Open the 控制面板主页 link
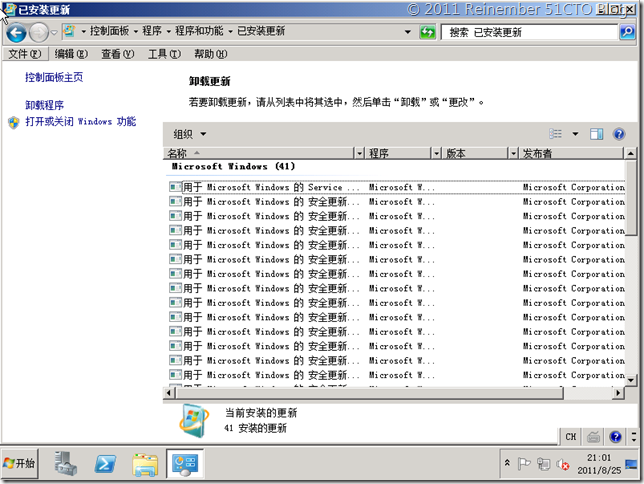Screen dimensions: 644x484 (54, 77)
